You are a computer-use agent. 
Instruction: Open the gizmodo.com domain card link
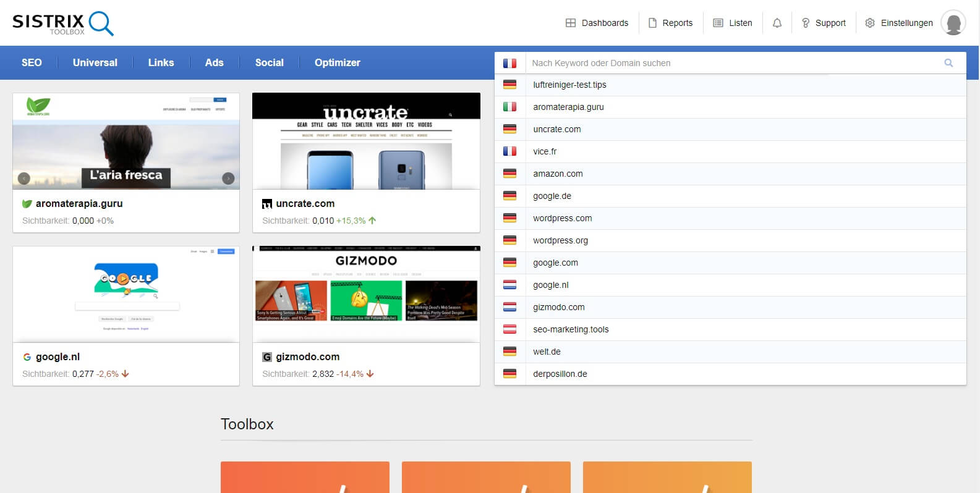[307, 356]
